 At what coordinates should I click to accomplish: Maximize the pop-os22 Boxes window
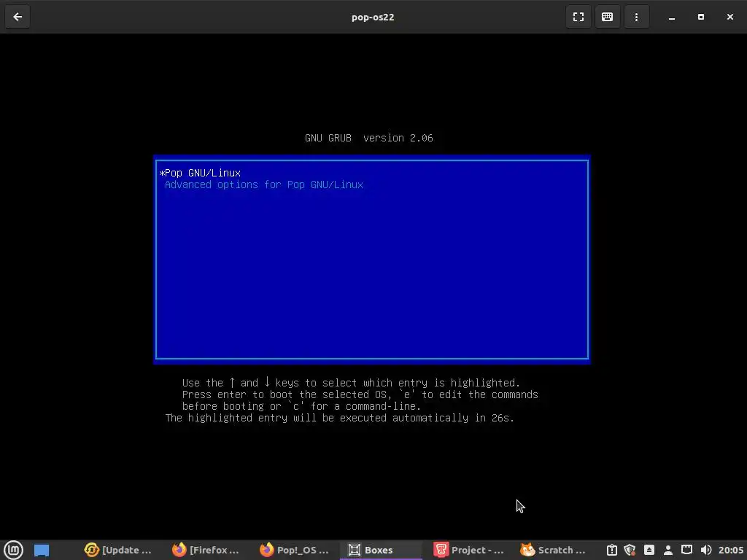[701, 17]
